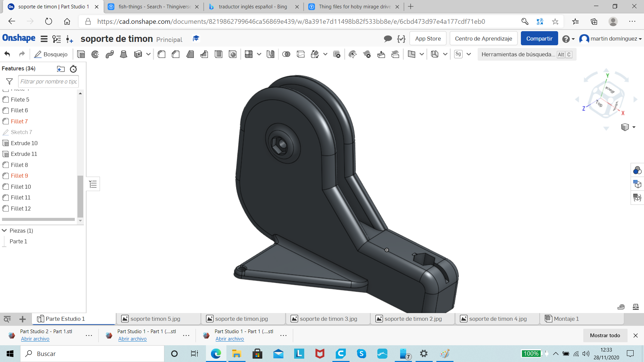The image size is (644, 362).
Task: Open the App Store button
Action: (428, 39)
